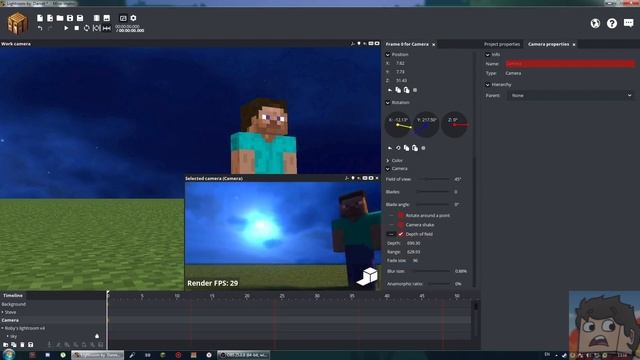Click the export image icon

[107, 18]
